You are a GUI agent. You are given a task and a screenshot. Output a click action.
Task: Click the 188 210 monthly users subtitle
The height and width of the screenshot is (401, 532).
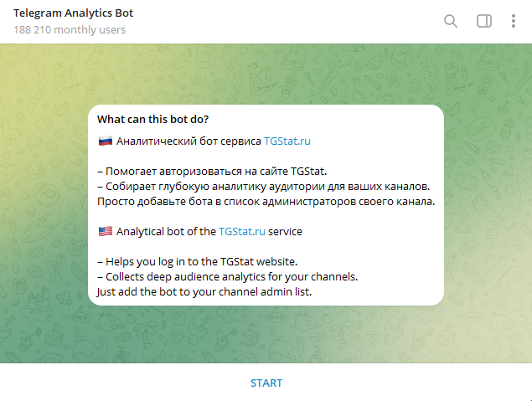coord(70,30)
